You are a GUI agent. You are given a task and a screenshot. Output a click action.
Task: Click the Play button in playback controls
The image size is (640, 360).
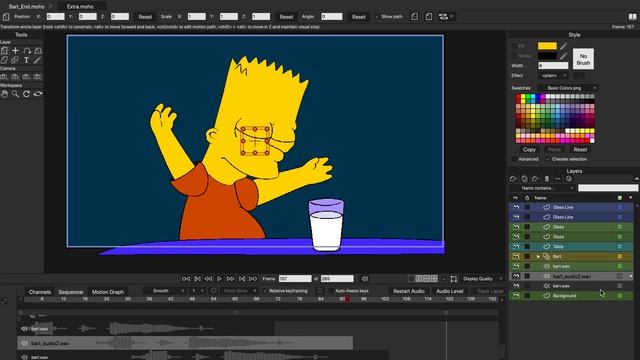(x=219, y=279)
